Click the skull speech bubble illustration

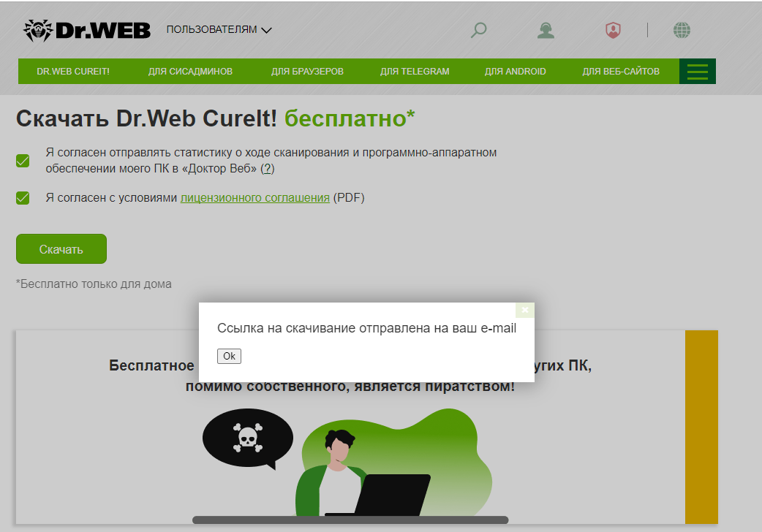(248, 438)
